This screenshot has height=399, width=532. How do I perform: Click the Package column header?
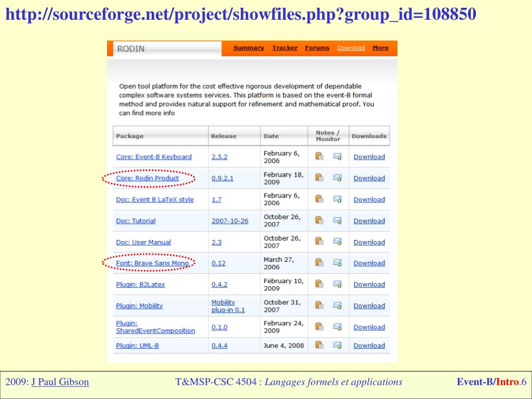point(161,136)
